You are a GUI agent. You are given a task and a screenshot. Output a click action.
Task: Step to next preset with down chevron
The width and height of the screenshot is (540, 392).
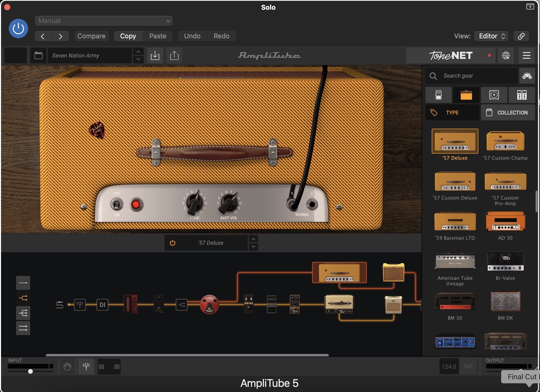click(138, 59)
